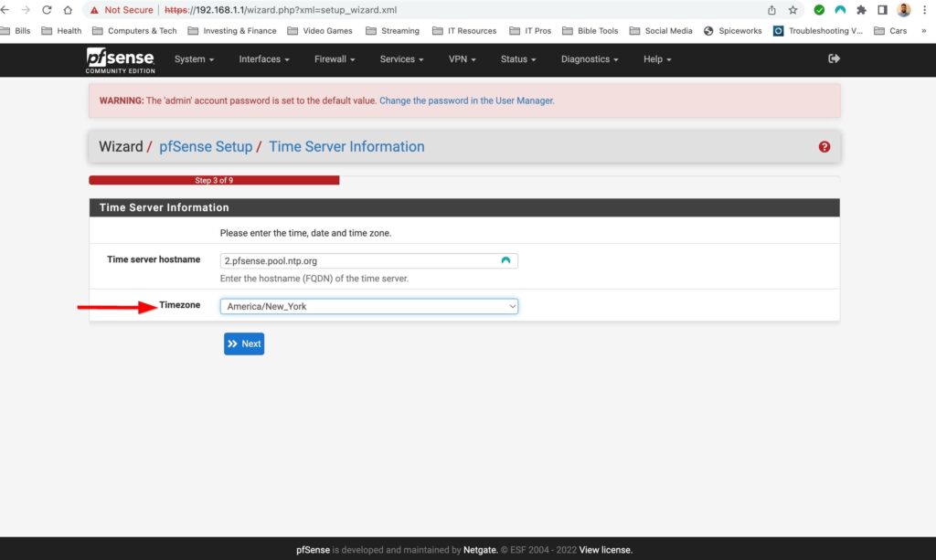The image size is (936, 560).
Task: Click the Step 3 of 9 progress bar
Action: click(x=214, y=180)
